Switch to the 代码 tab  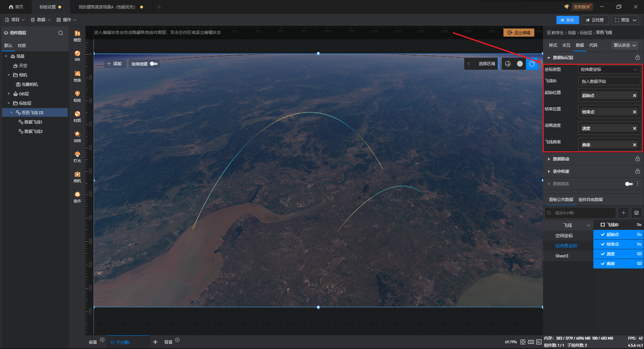coord(593,45)
